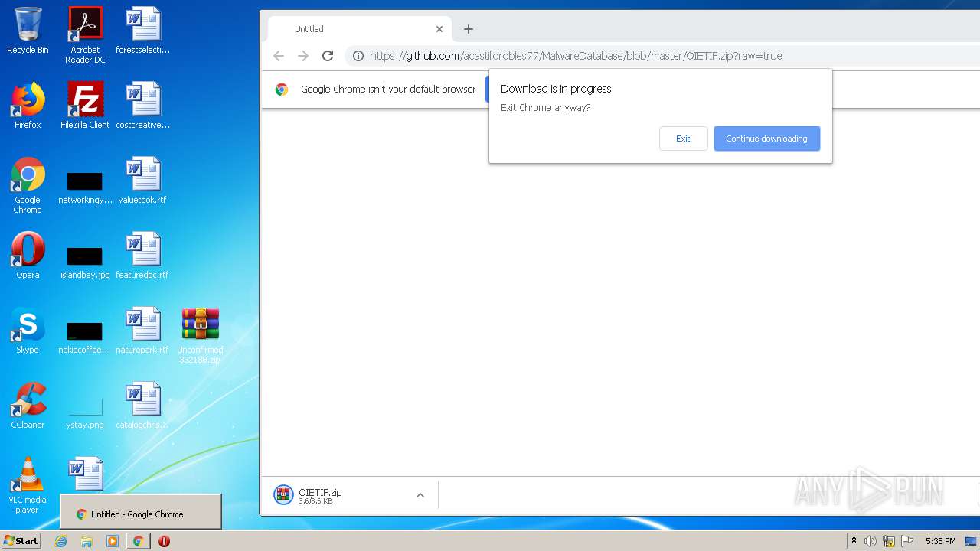The width and height of the screenshot is (980, 551).
Task: Expand OIETIF.zip download options chevron
Action: (x=420, y=495)
